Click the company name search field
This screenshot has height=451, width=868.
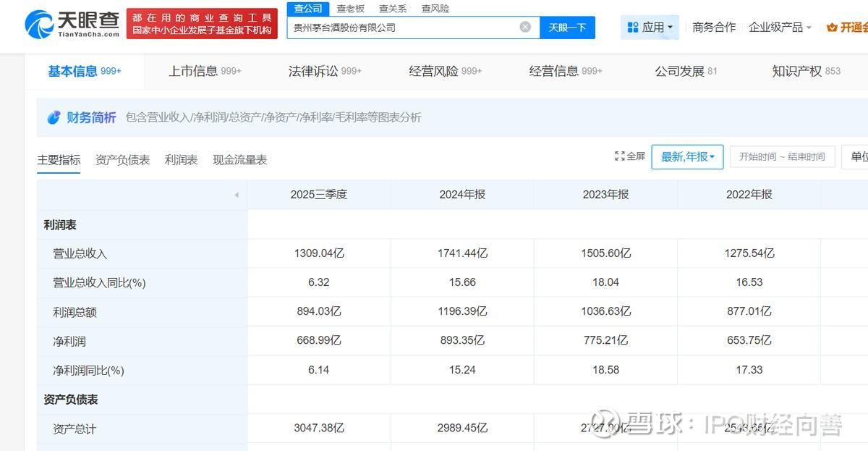coord(401,27)
